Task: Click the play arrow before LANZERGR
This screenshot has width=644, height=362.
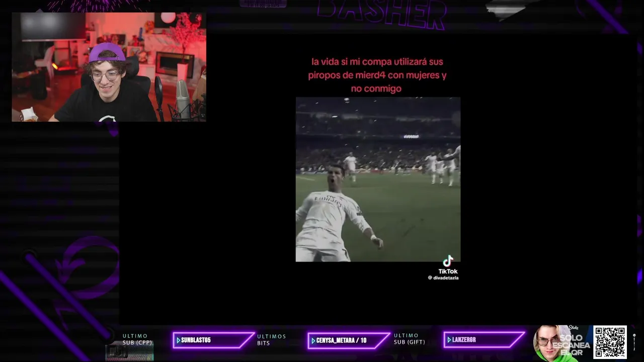Action: (x=449, y=340)
